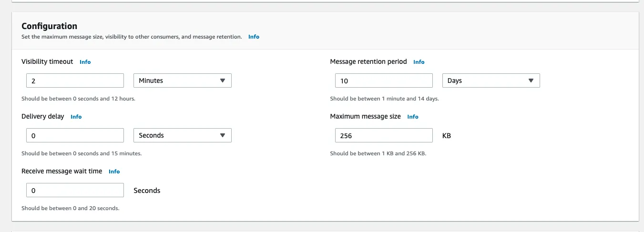Click the Configuration section heading
Image resolution: width=644 pixels, height=232 pixels.
(49, 26)
